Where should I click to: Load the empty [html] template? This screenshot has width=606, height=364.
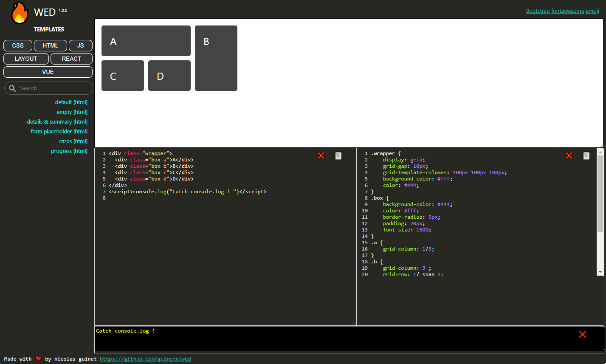point(72,112)
